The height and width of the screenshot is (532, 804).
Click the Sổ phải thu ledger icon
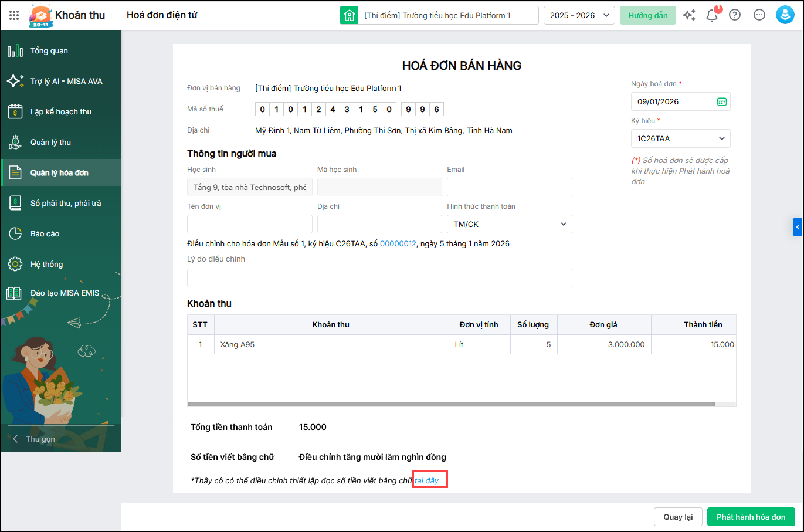(x=15, y=204)
